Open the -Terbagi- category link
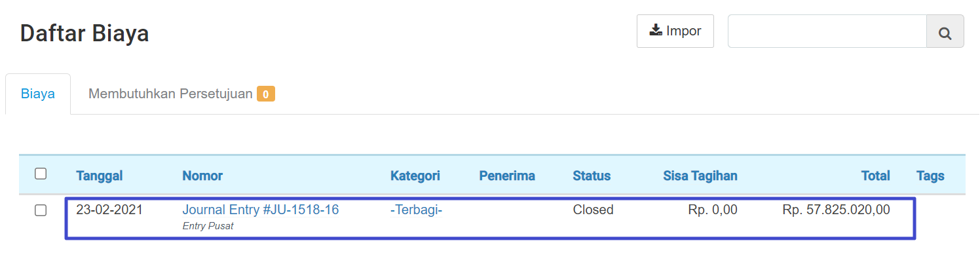 click(417, 210)
